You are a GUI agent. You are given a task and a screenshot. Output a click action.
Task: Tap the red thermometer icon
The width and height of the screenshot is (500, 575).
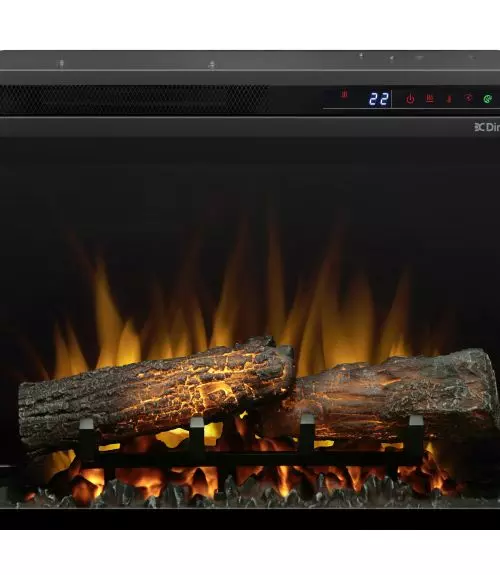pyautogui.click(x=449, y=99)
